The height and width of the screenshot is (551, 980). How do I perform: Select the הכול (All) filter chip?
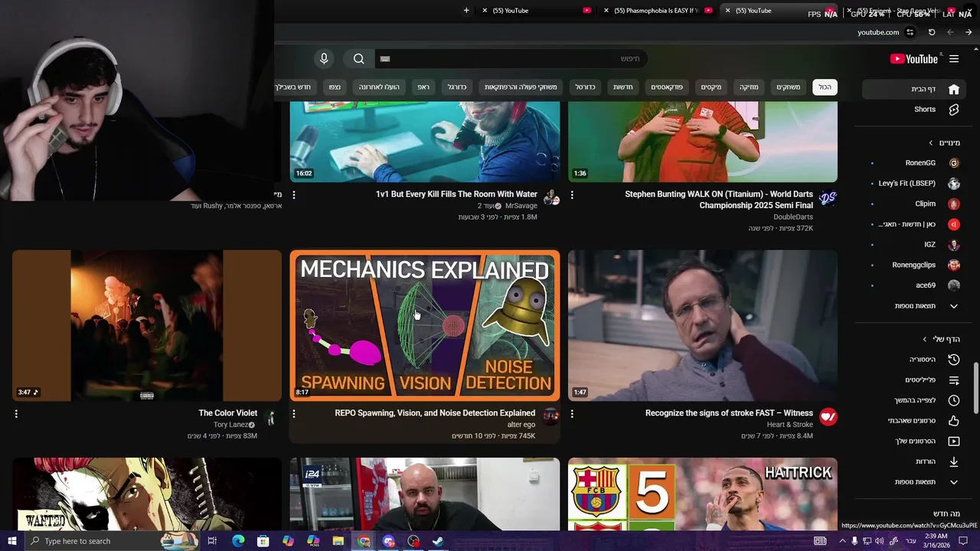point(825,87)
